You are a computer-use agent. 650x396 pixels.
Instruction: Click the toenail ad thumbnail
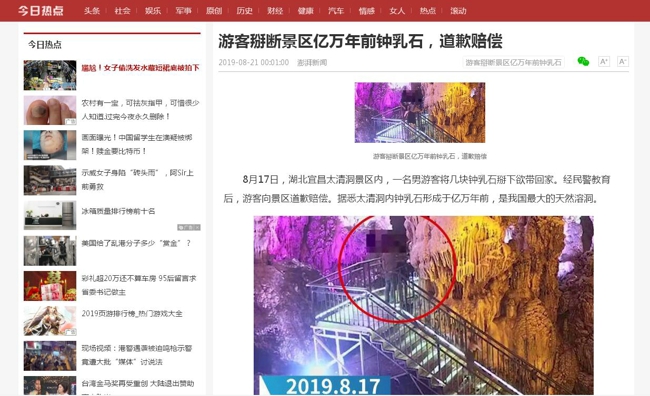50,110
